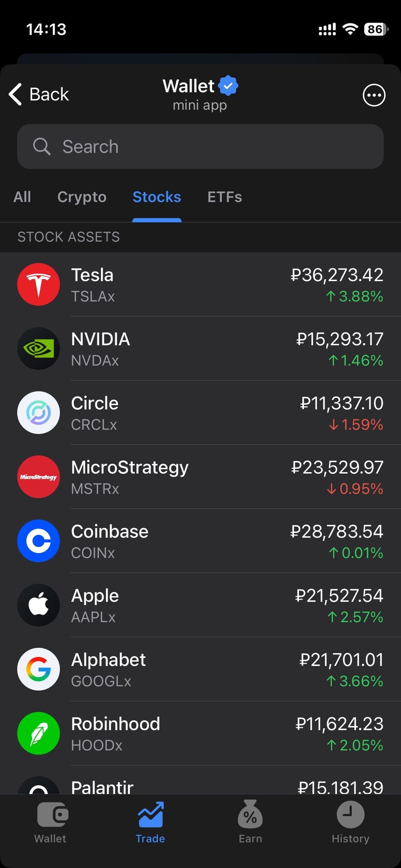Tap the Coinbase logo icon

click(x=38, y=541)
